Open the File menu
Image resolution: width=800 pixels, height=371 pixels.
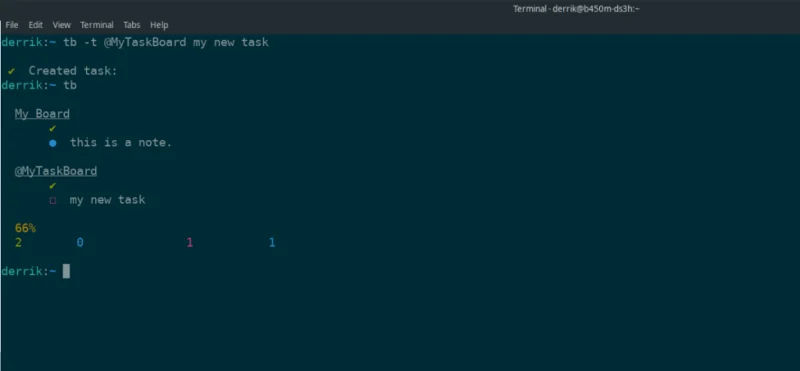pyautogui.click(x=12, y=25)
